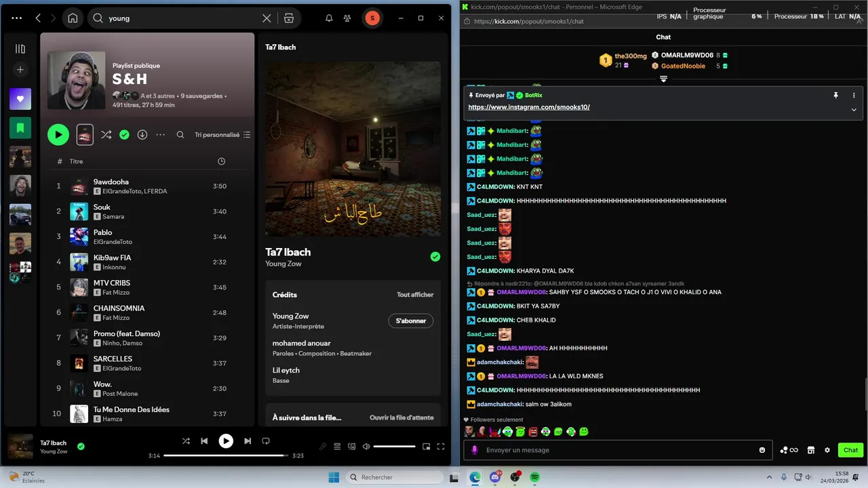Go back in Spotify navigation
This screenshot has width=868, height=488.
[38, 18]
